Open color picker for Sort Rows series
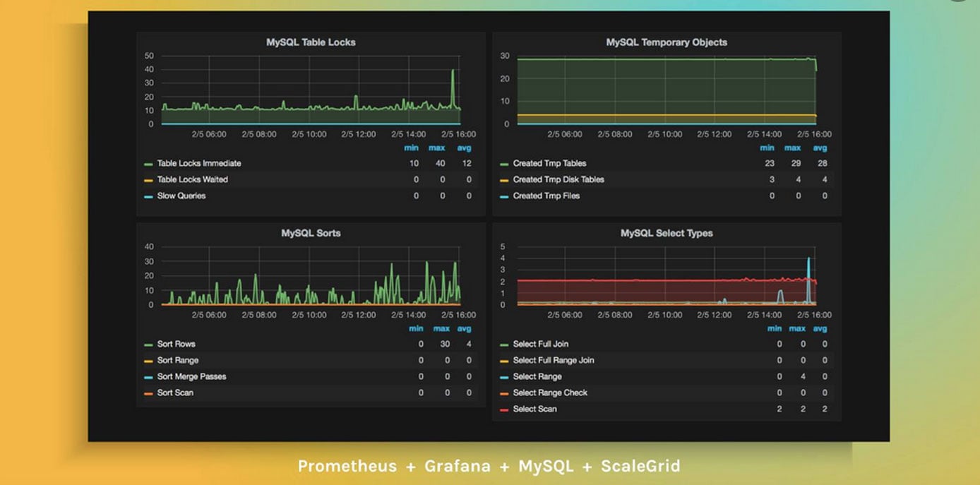Viewport: 980px width, 485px height. (147, 344)
